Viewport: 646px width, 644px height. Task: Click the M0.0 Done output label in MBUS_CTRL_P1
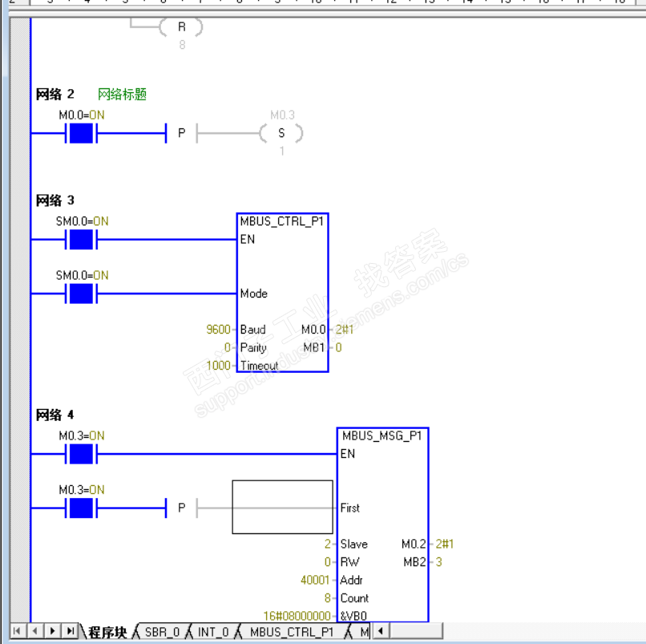pos(313,330)
